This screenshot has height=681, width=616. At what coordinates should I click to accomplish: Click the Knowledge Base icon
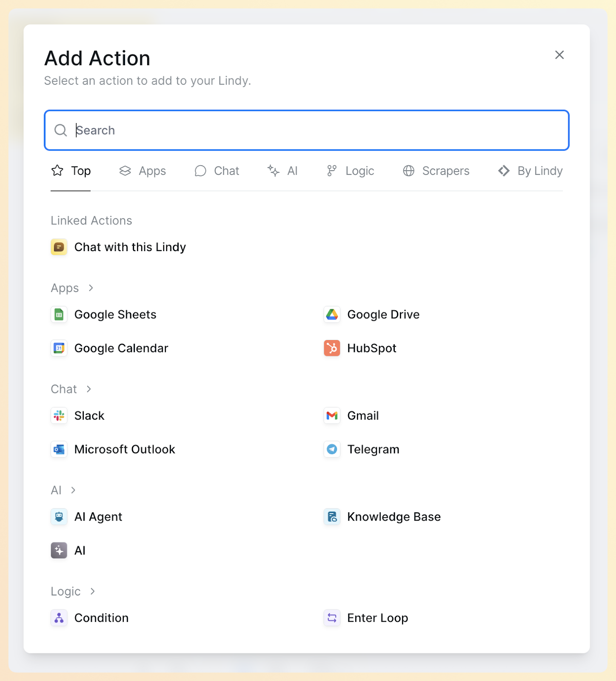pyautogui.click(x=332, y=517)
